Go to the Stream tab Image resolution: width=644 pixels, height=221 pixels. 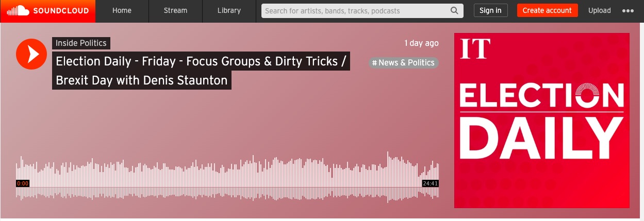click(x=175, y=11)
